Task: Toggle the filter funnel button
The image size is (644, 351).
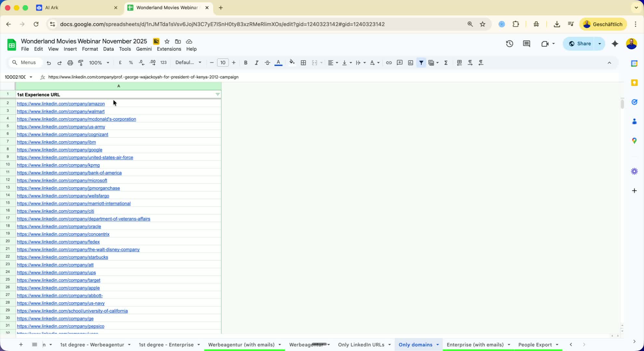Action: [421, 63]
